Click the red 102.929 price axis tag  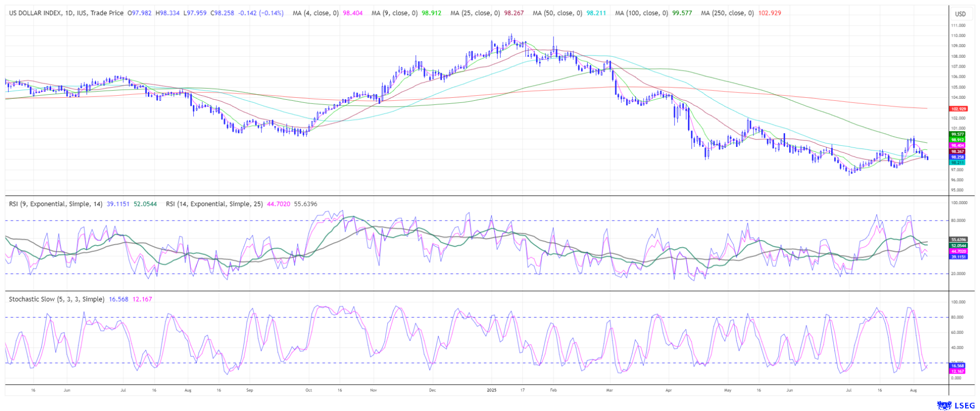tap(958, 109)
